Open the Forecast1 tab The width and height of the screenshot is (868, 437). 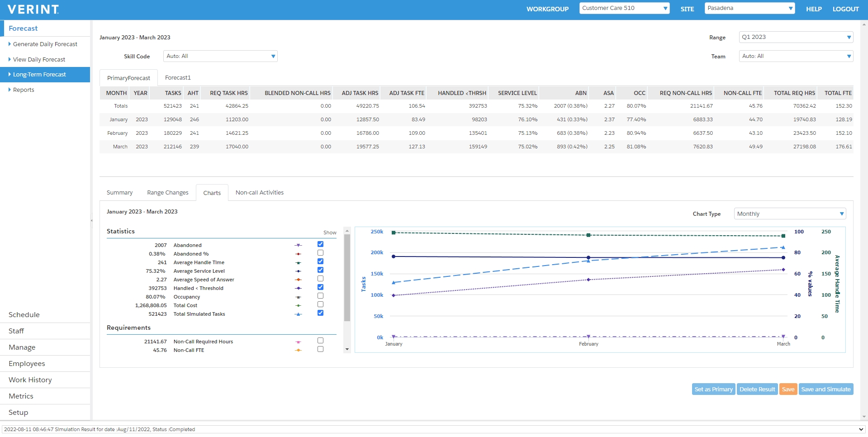pyautogui.click(x=178, y=78)
